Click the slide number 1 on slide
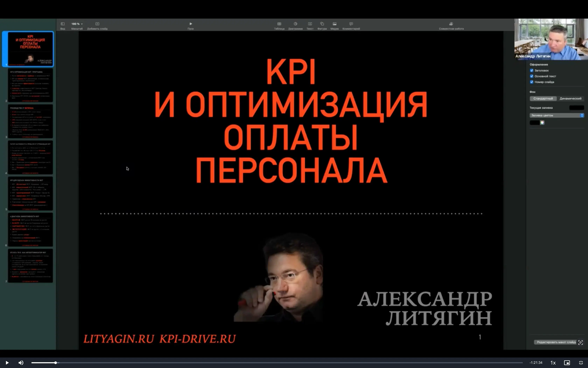588x368 pixels. tap(480, 337)
